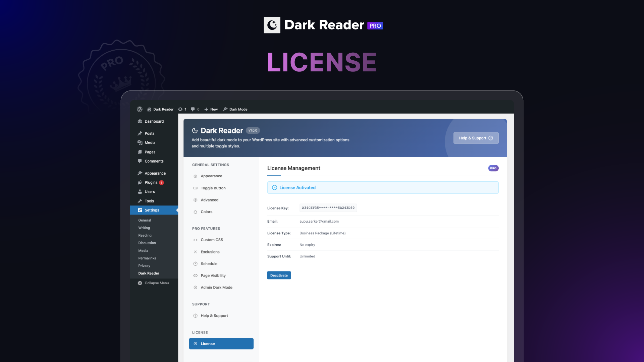Switch to the Permalinks settings page

coord(147,258)
